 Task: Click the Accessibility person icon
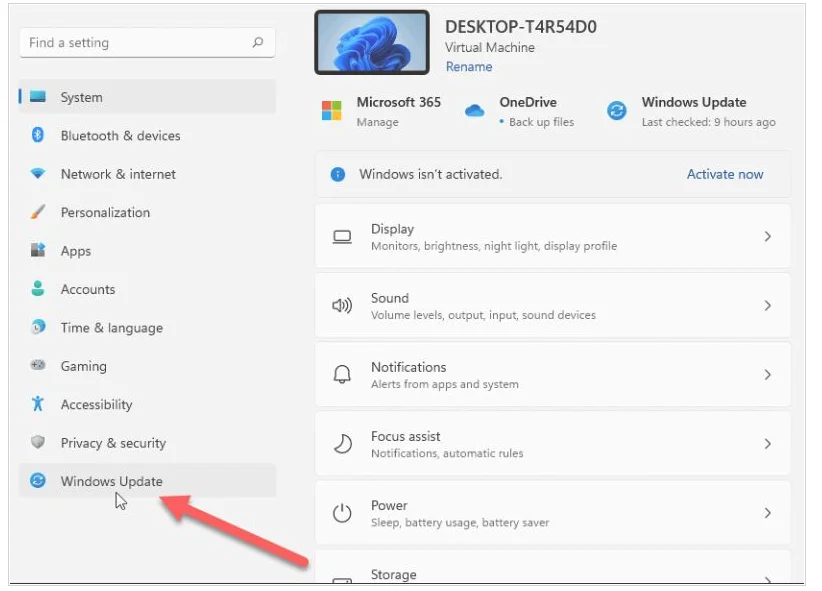click(x=38, y=405)
